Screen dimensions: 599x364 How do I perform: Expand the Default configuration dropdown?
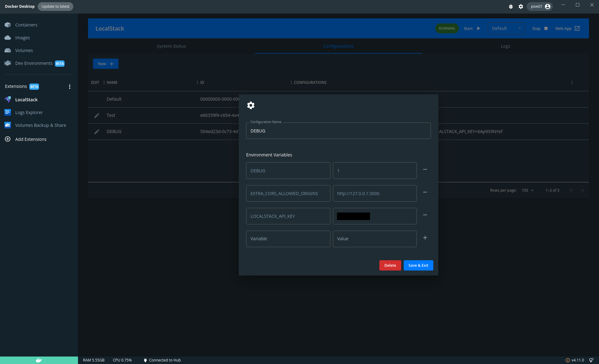pos(506,28)
